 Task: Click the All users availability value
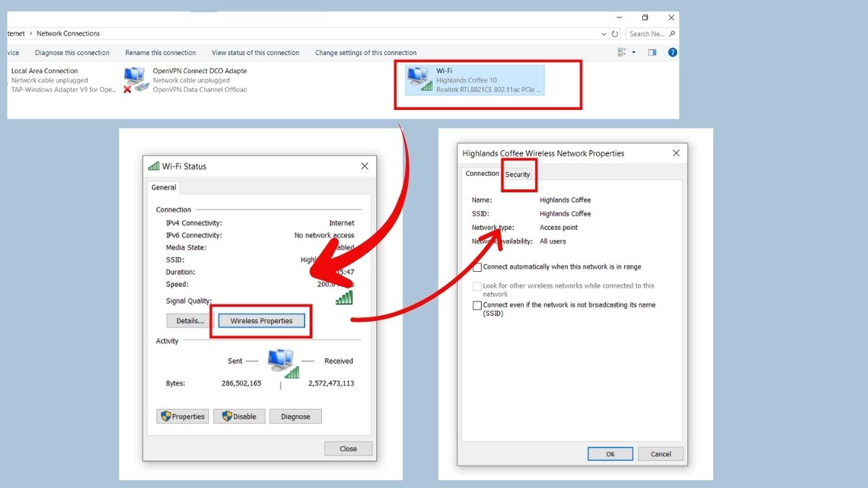point(553,241)
